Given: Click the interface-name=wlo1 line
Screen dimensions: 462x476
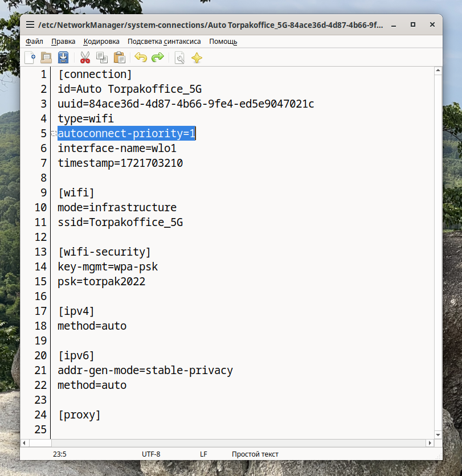Looking at the screenshot, I should 117,149.
